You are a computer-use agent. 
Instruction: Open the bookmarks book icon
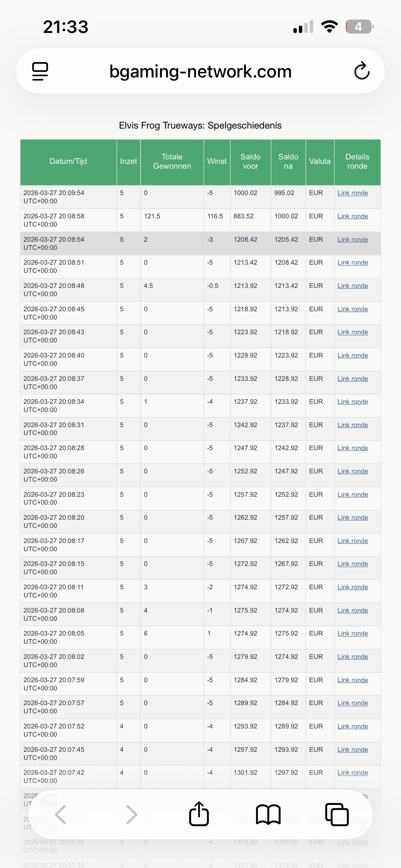click(268, 814)
